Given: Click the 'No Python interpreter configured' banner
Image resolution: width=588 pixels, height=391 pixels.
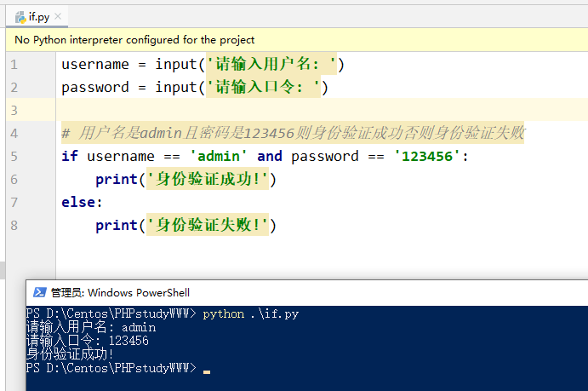Looking at the screenshot, I should point(297,40).
